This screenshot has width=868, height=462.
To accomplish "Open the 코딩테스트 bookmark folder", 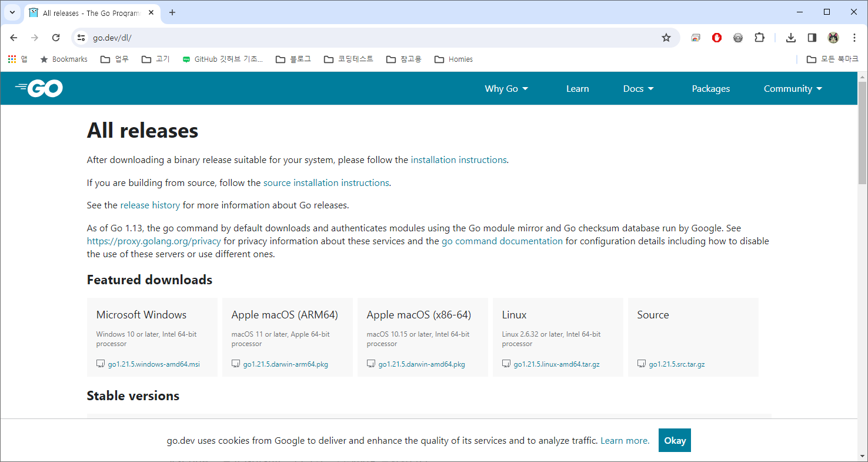I will click(348, 59).
